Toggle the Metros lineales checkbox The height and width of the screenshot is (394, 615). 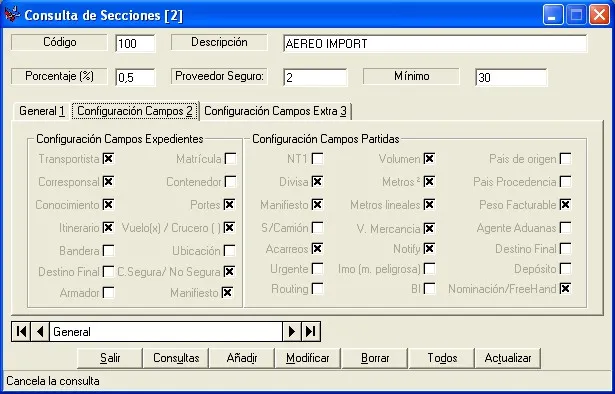(x=429, y=205)
